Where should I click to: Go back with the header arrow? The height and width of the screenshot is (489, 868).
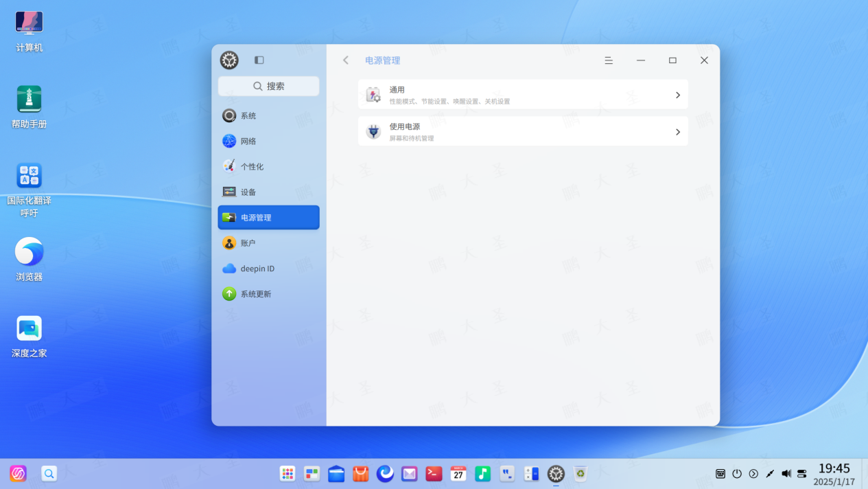pos(346,60)
